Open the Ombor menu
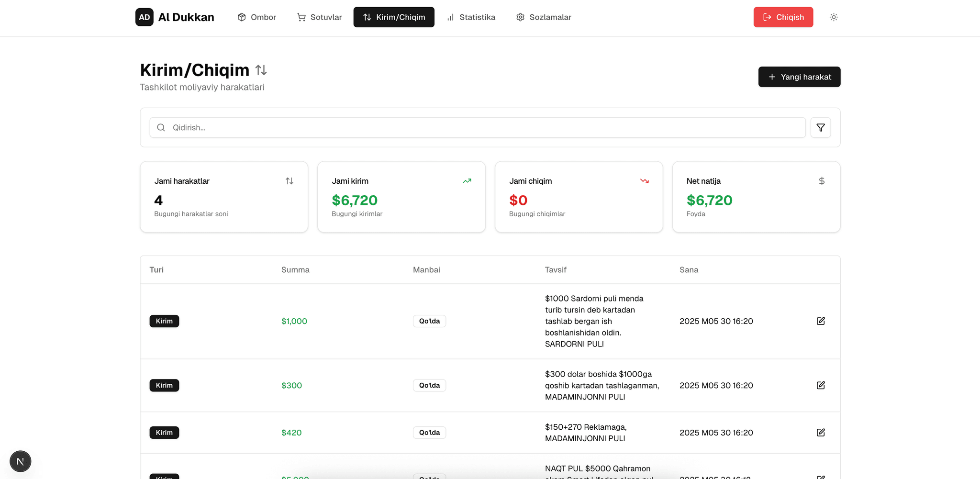980x479 pixels. coord(256,17)
